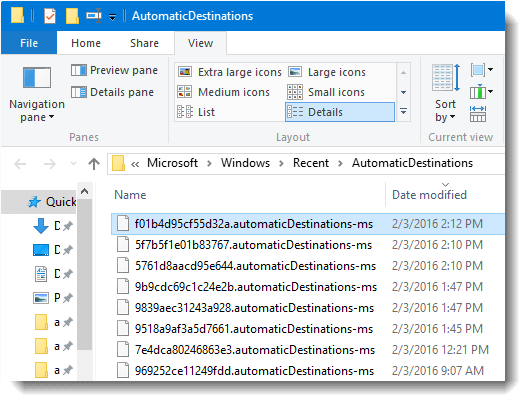Image resolution: width=530 pixels, height=406 pixels.
Task: Click file icon of 5761d8aacd95e644 row
Action: coord(123,266)
